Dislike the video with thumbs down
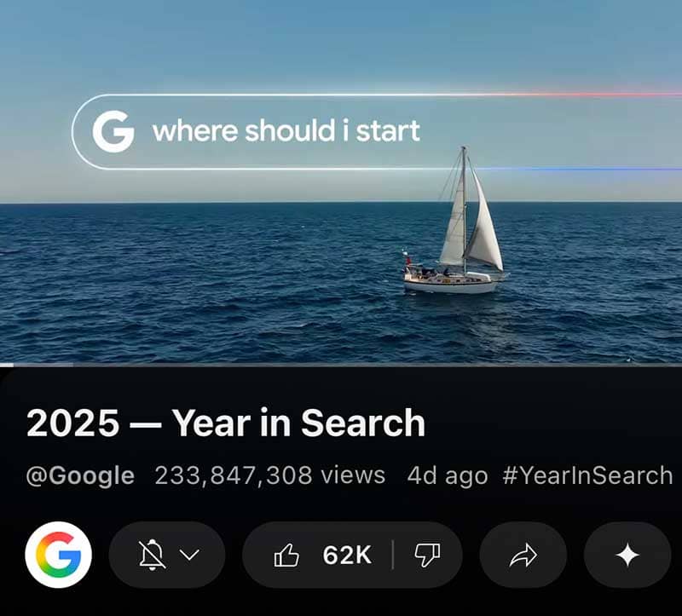The width and height of the screenshot is (682, 616). [x=427, y=556]
